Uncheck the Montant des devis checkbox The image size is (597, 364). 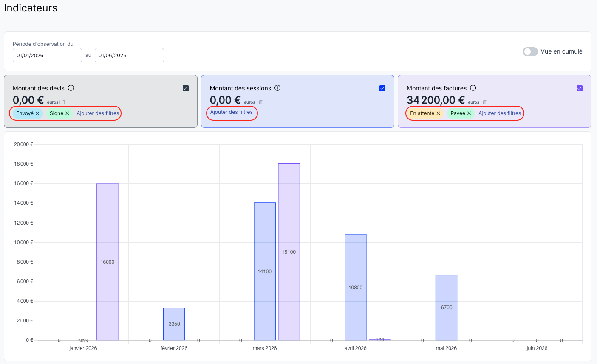tap(186, 88)
